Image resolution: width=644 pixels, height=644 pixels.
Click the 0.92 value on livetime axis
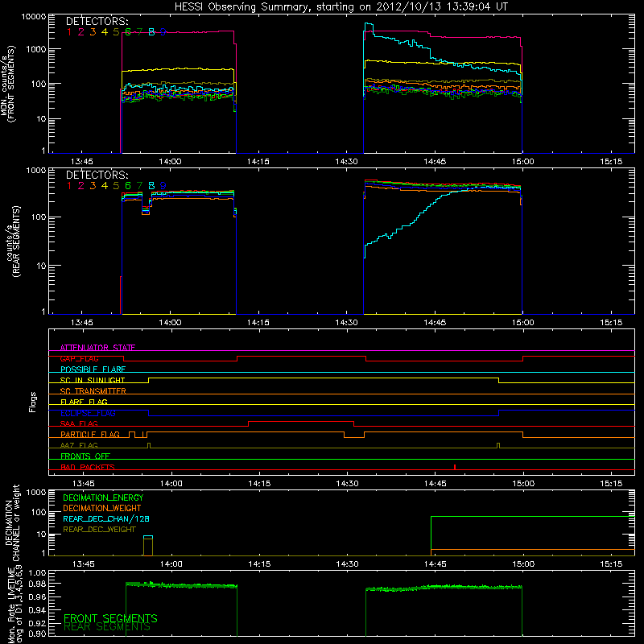pos(37,623)
